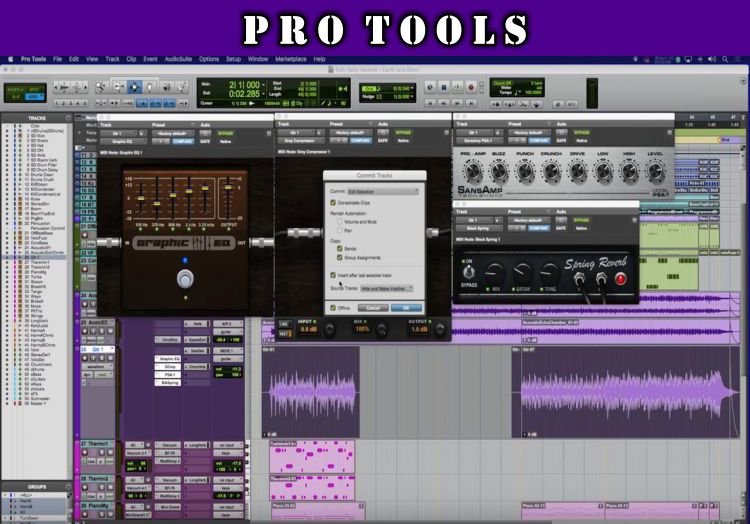
Task: Choose the Grabber hand tool
Action: point(150,87)
